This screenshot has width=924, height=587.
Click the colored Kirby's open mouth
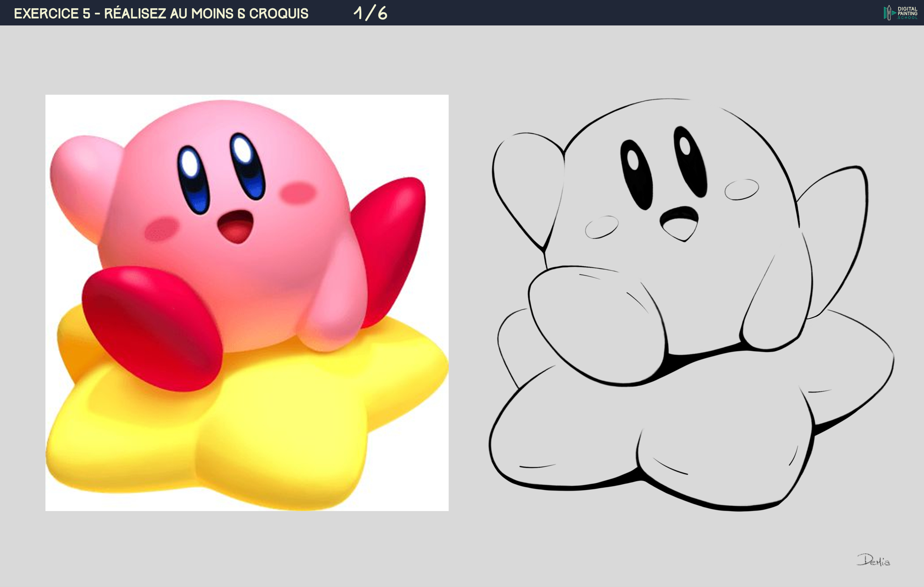click(x=236, y=227)
